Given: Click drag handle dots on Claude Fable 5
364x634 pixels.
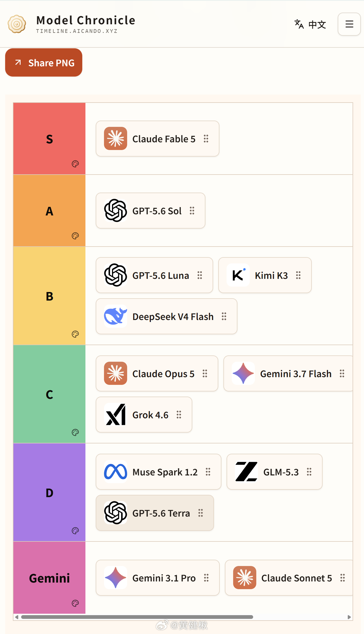Looking at the screenshot, I should tap(206, 139).
